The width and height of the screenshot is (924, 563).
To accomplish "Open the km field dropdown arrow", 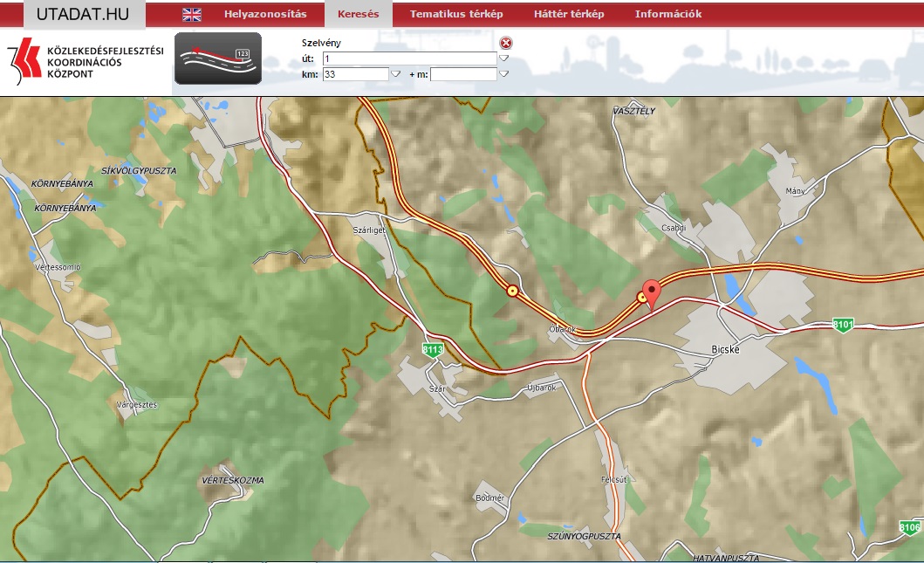I will coord(395,74).
